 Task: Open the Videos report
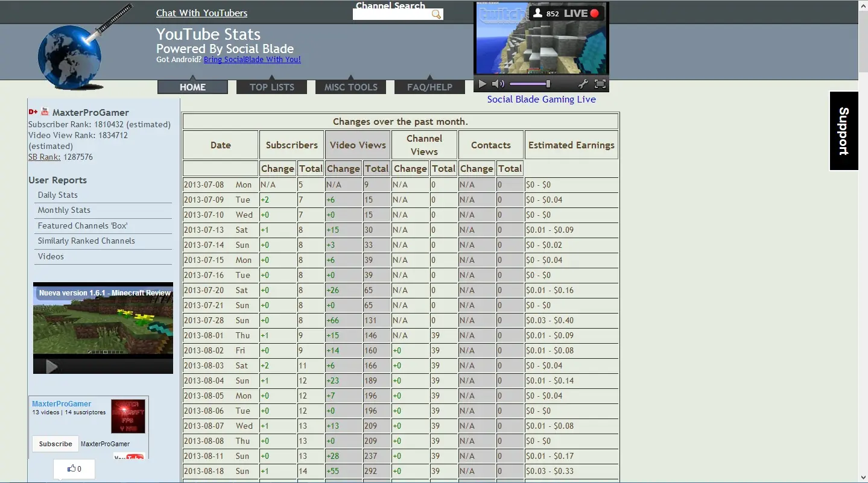(51, 256)
